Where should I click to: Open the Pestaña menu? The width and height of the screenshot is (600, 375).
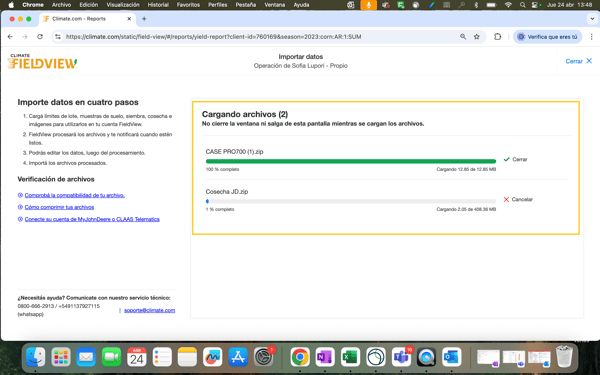[246, 5]
